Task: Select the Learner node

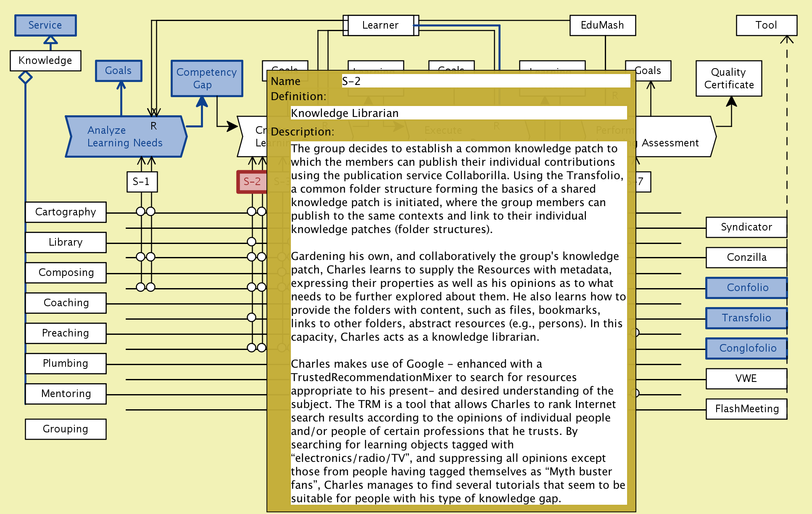Action: click(x=380, y=25)
